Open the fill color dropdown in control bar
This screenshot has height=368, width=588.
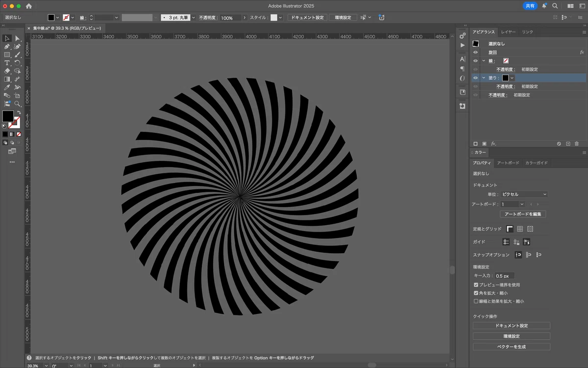[x=58, y=18]
